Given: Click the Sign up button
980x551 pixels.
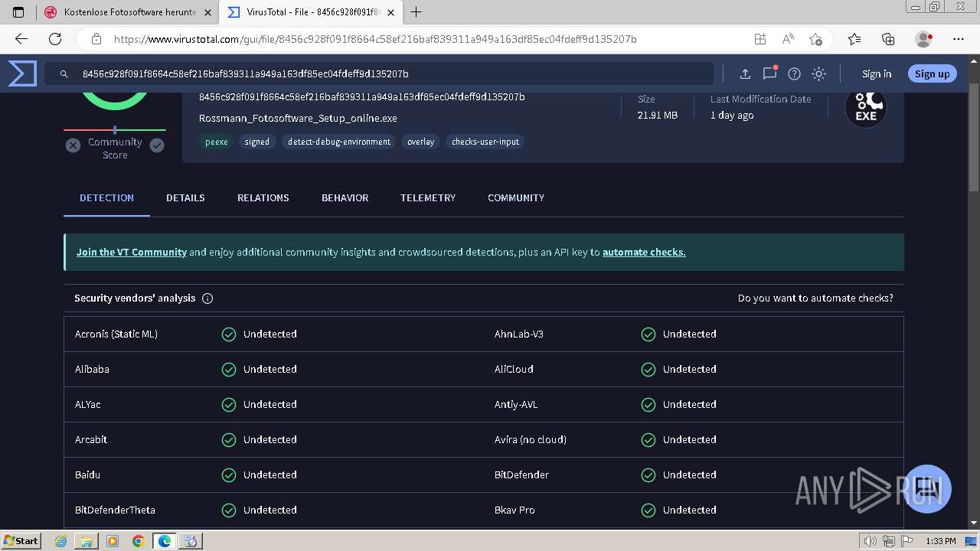Looking at the screenshot, I should pyautogui.click(x=932, y=73).
